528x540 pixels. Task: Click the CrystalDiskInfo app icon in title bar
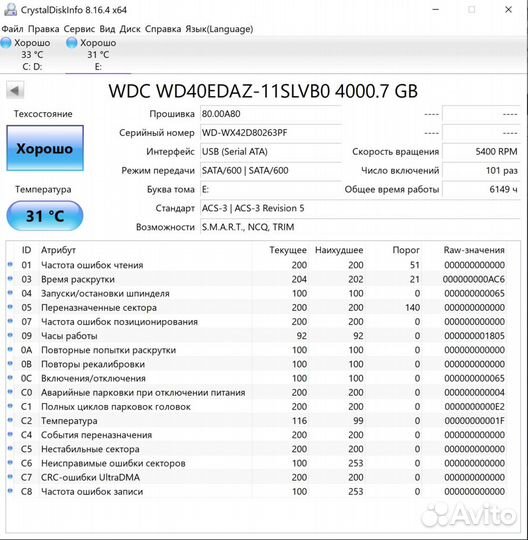tap(10, 10)
